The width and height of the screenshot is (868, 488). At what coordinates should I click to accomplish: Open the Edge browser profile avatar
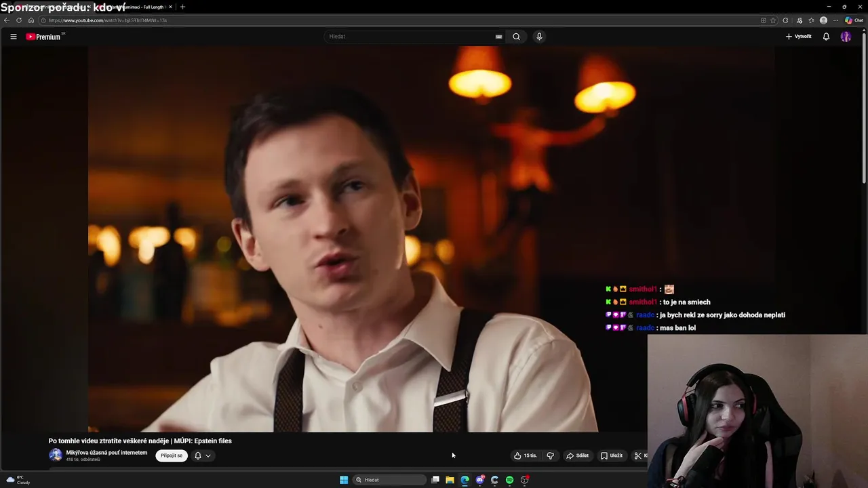(x=823, y=20)
